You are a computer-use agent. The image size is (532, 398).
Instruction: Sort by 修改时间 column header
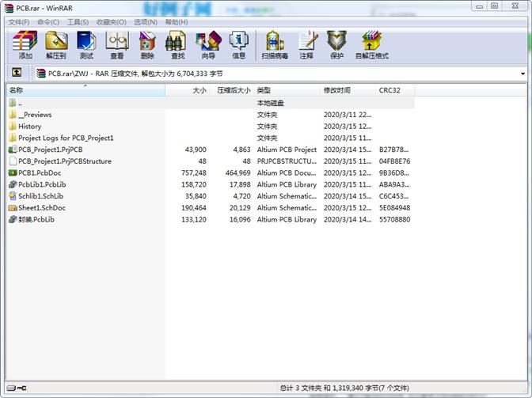348,90
